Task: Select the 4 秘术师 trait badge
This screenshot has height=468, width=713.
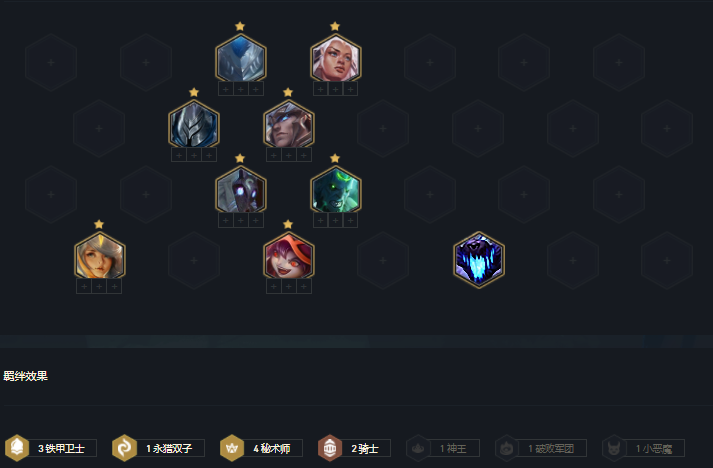Action: 261,448
